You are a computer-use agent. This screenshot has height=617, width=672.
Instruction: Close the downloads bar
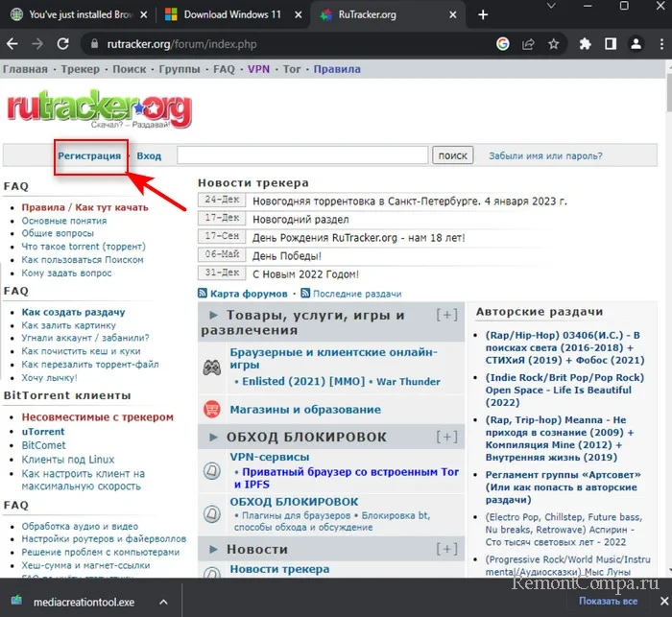coord(664,601)
